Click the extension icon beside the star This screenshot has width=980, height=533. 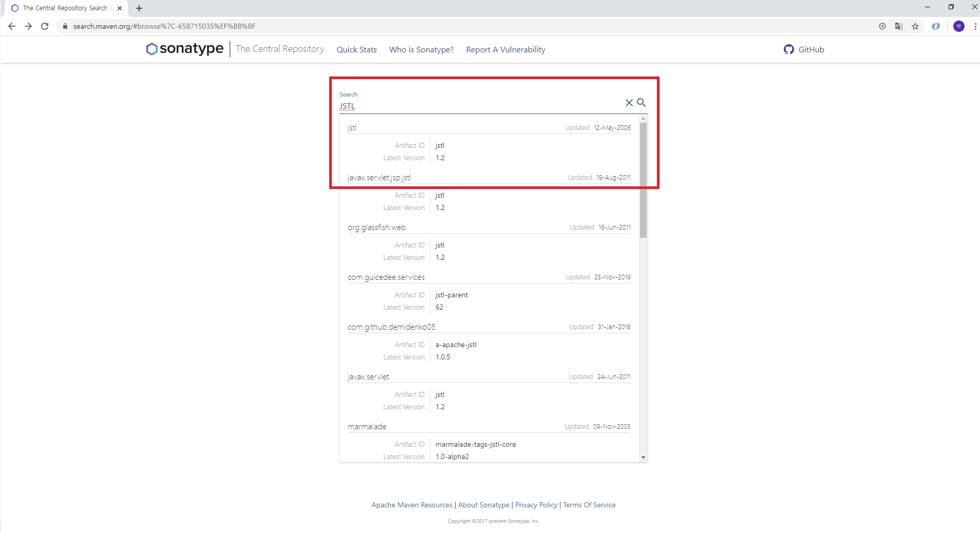pos(936,26)
